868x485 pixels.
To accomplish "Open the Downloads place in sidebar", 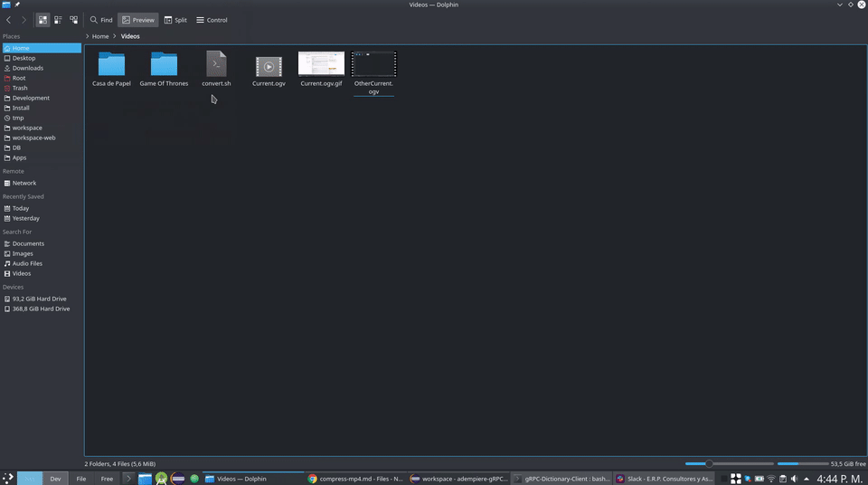I will [27, 68].
